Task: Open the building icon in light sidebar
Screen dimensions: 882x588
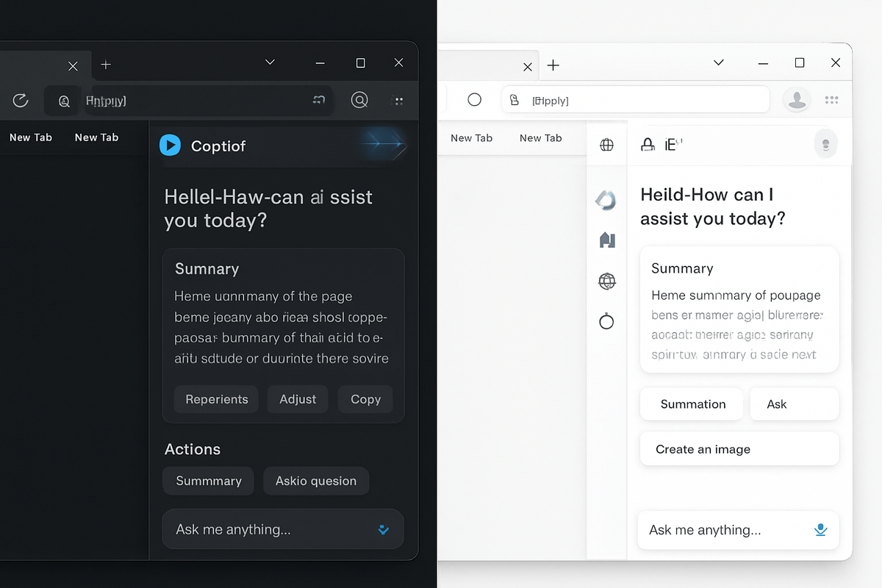Action: coord(607,240)
